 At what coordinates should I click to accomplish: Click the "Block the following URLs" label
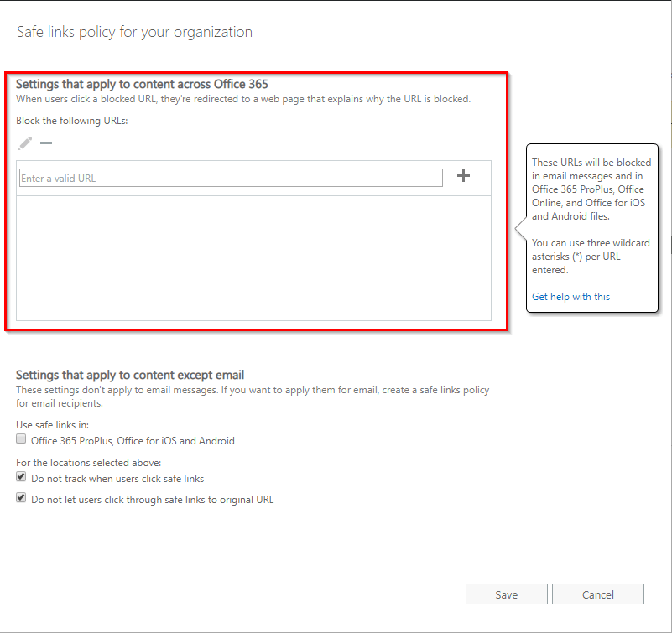point(70,120)
